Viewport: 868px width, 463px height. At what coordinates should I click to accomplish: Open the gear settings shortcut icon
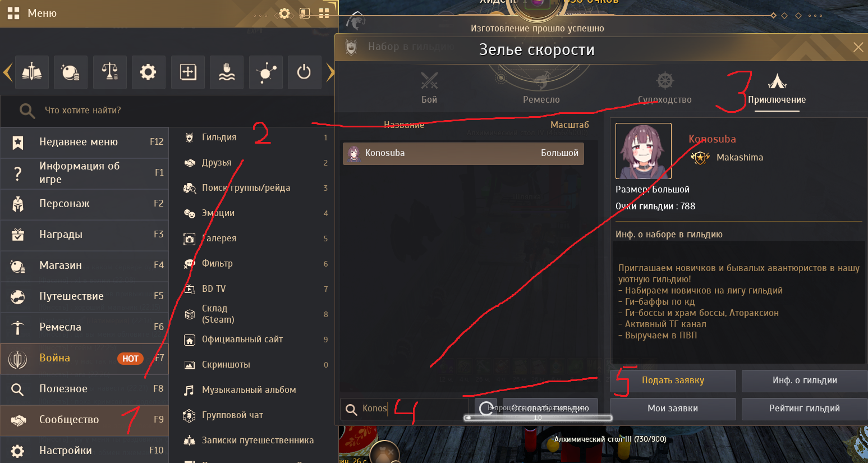[148, 72]
